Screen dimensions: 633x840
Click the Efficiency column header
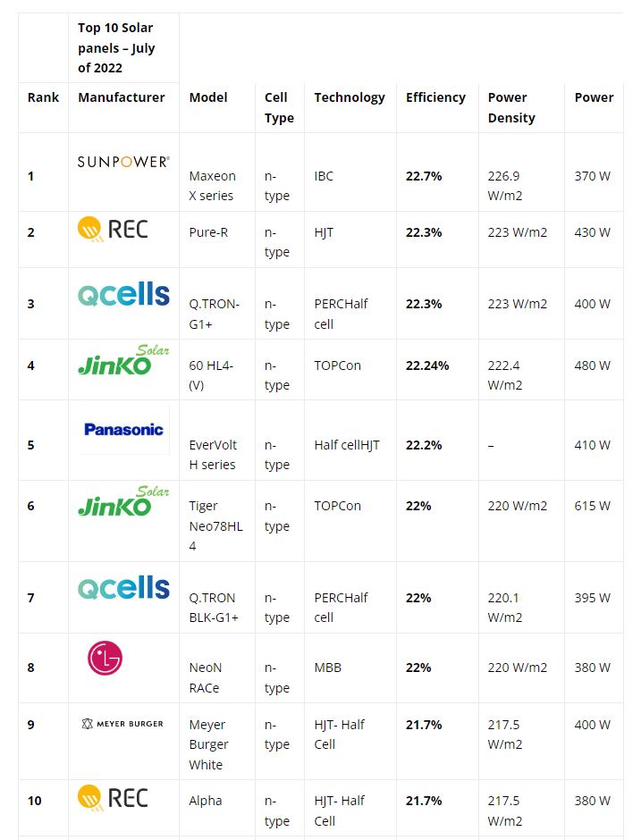coord(435,97)
